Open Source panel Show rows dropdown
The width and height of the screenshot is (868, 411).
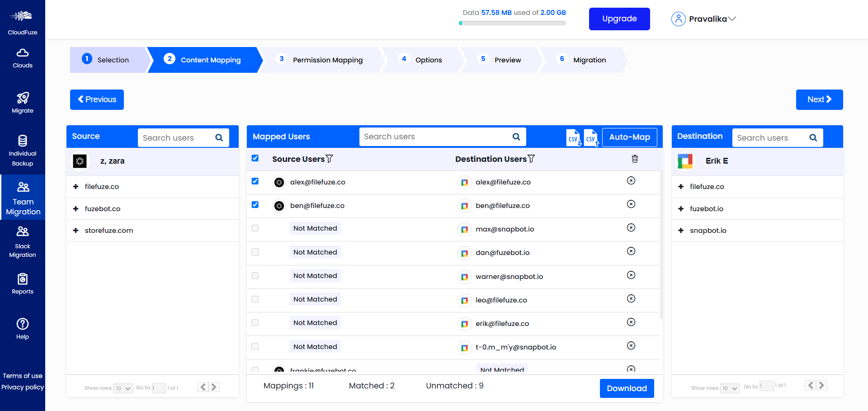pyautogui.click(x=123, y=388)
